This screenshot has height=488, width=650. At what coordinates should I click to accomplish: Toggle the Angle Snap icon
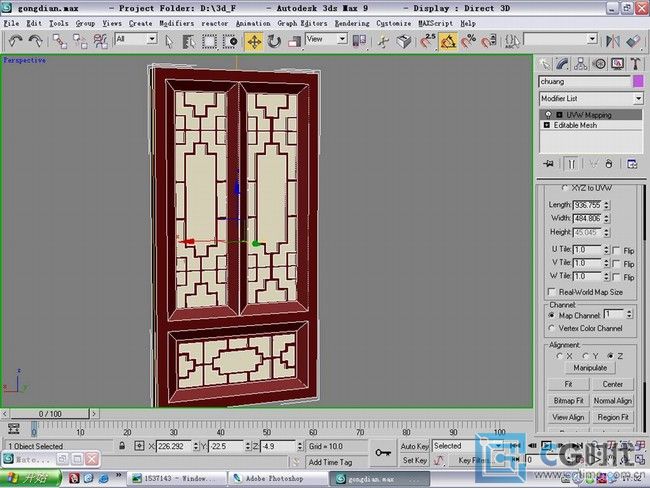click(448, 41)
